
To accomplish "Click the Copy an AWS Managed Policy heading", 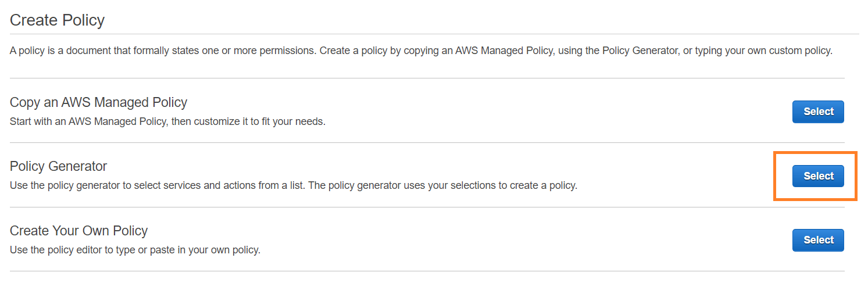I will click(x=98, y=103).
